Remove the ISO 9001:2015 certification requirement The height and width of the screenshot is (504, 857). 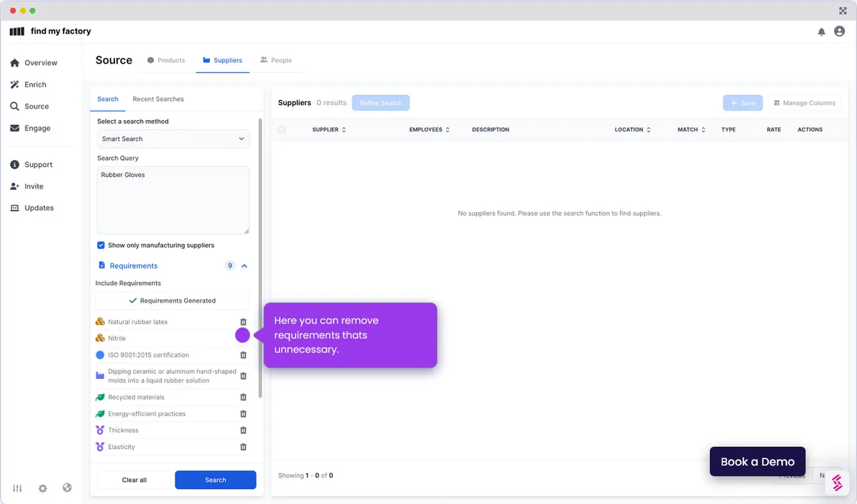click(x=243, y=355)
